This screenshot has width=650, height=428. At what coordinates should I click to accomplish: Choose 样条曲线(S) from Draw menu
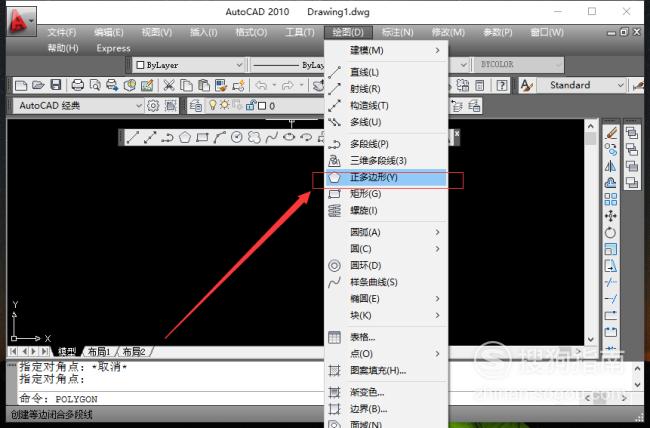coord(386,282)
